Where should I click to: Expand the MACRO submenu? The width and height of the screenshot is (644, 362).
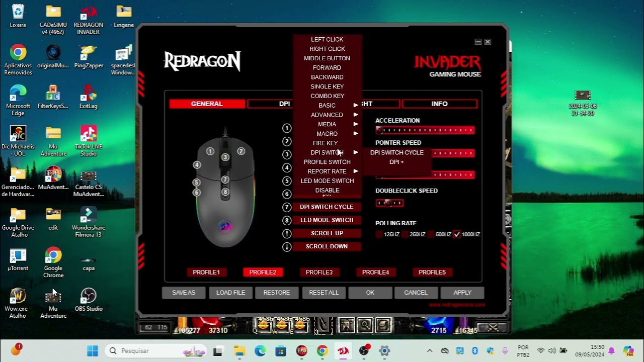[328, 134]
